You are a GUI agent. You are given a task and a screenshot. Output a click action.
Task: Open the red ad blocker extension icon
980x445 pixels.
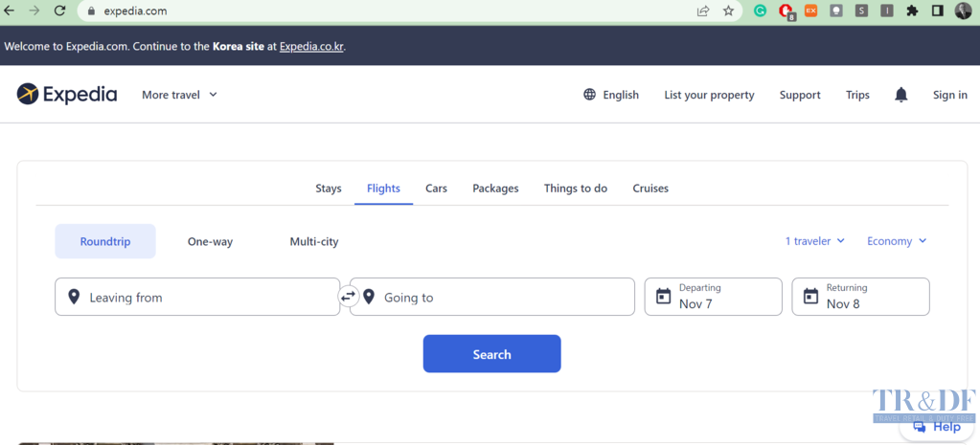786,11
